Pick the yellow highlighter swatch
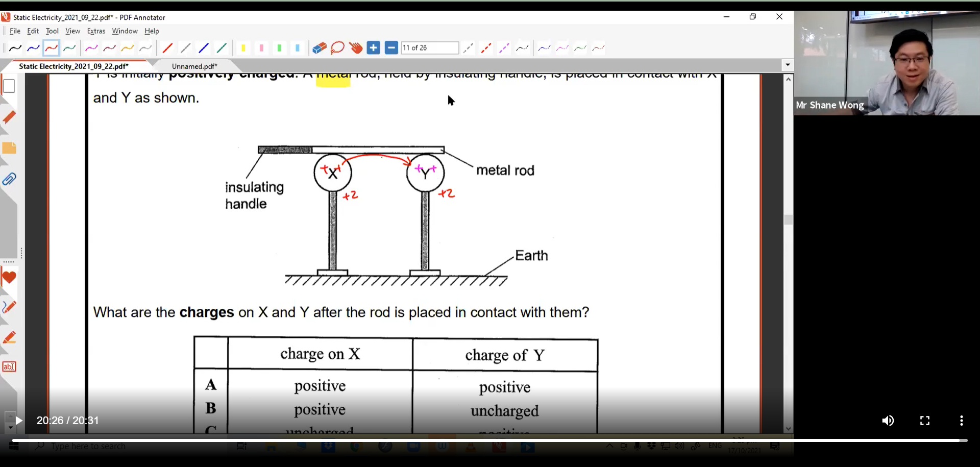The height and width of the screenshot is (467, 980). click(x=243, y=48)
